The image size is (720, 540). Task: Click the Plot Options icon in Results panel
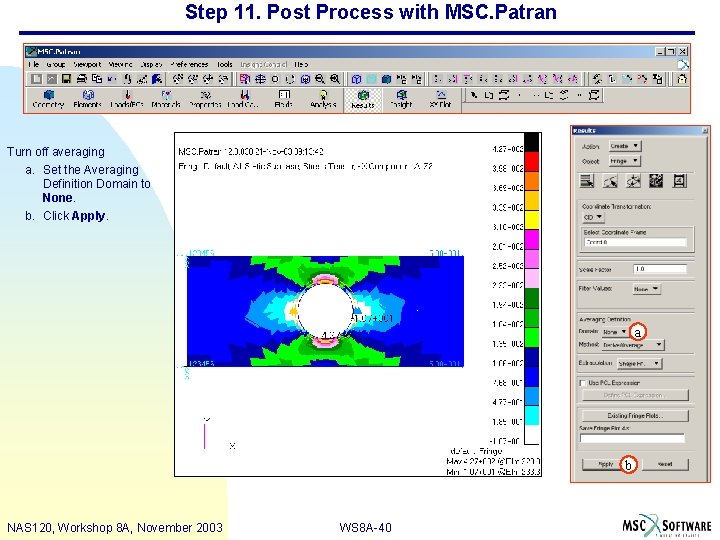pos(656,181)
